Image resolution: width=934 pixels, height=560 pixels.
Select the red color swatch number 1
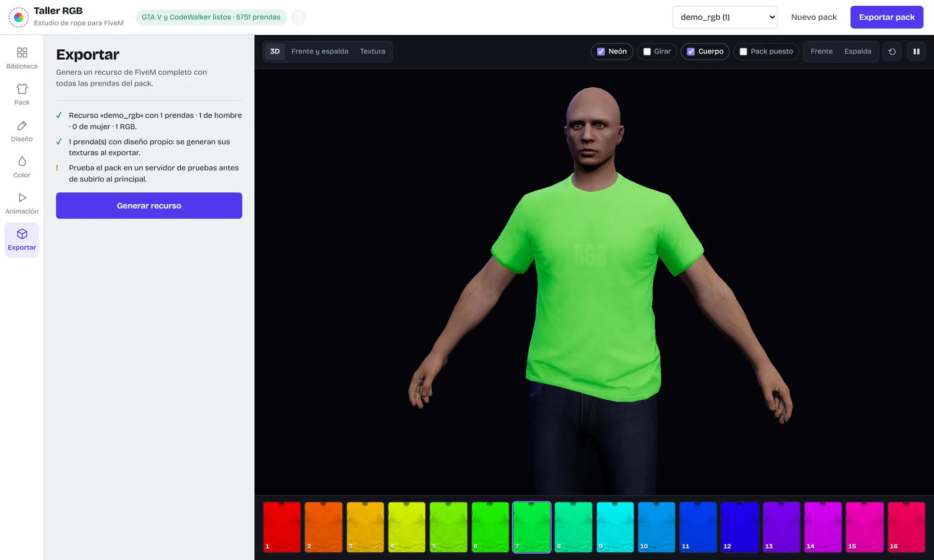click(282, 527)
